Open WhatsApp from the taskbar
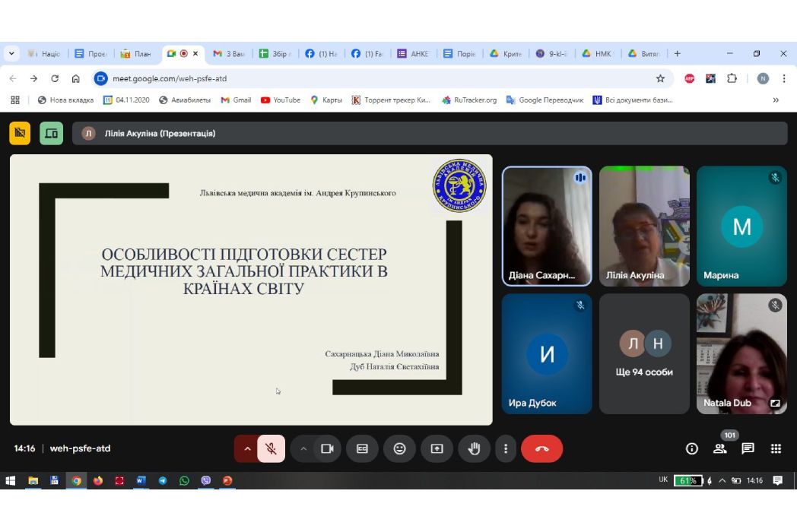Image resolution: width=797 pixels, height=532 pixels. (184, 480)
